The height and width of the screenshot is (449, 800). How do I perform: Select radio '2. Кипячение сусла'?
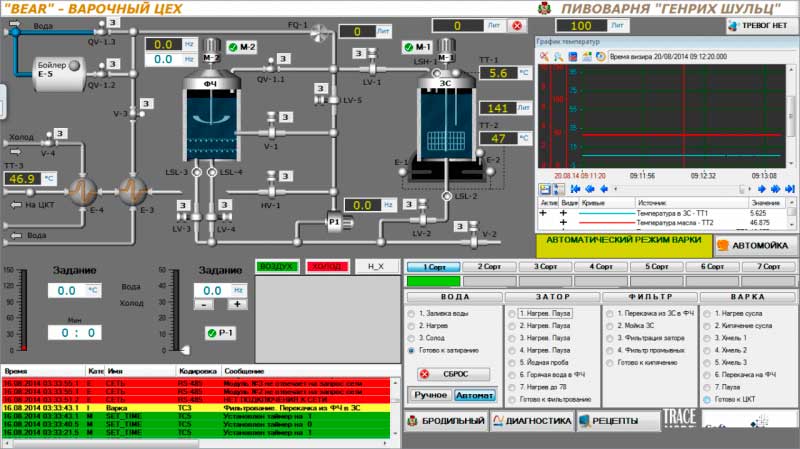pos(707,326)
